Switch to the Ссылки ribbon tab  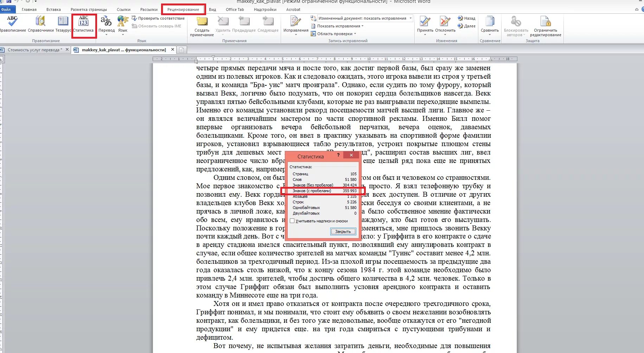click(123, 9)
